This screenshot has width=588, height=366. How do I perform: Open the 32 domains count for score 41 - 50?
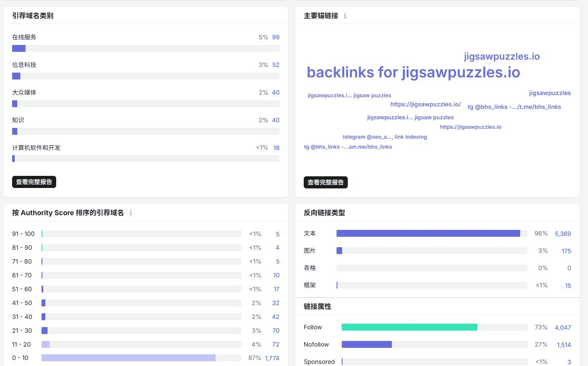(276, 303)
